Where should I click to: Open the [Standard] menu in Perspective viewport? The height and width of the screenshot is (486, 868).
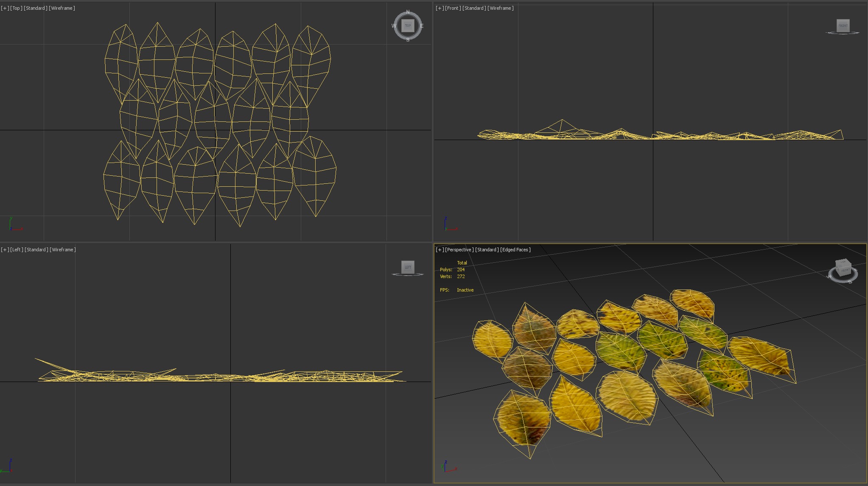pos(487,250)
